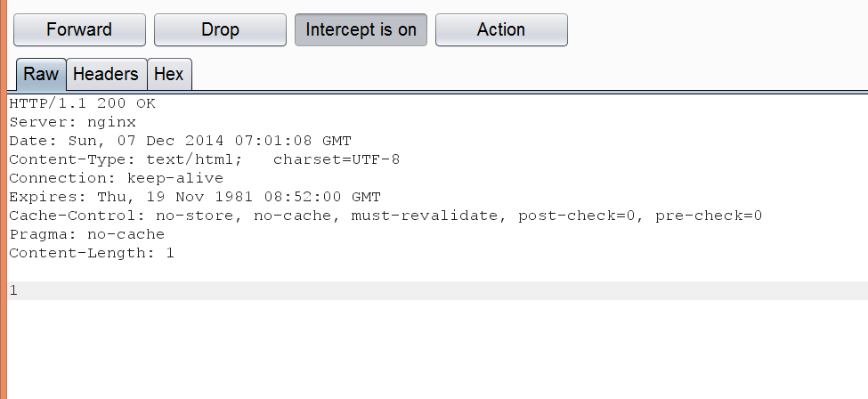
Task: Click the Pragma: no-cache line
Action: [87, 234]
